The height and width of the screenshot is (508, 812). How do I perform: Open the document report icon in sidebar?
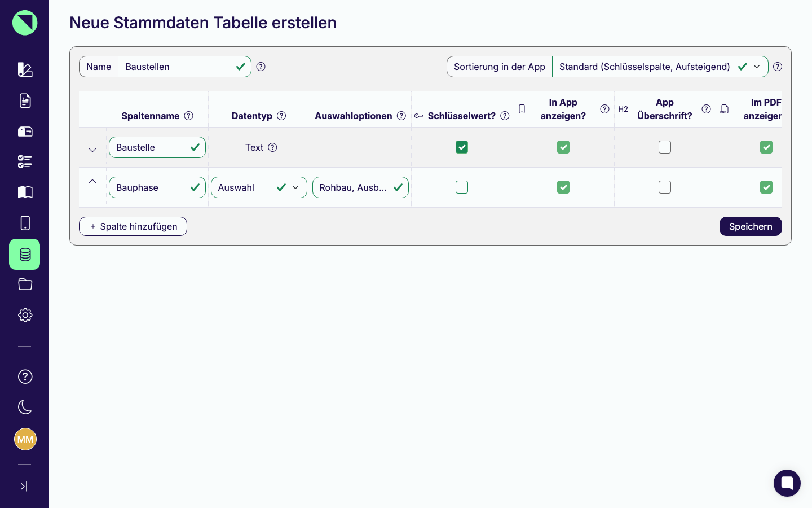(x=25, y=100)
